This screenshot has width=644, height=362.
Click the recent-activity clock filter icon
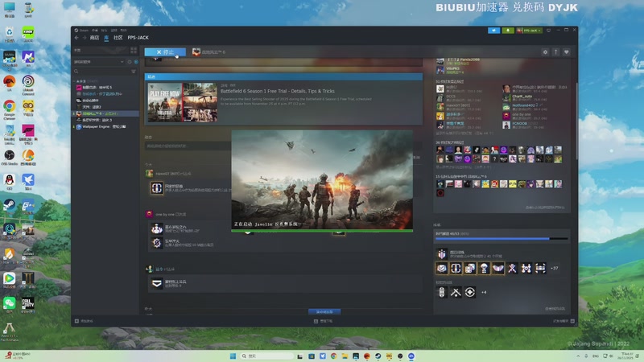(130, 62)
